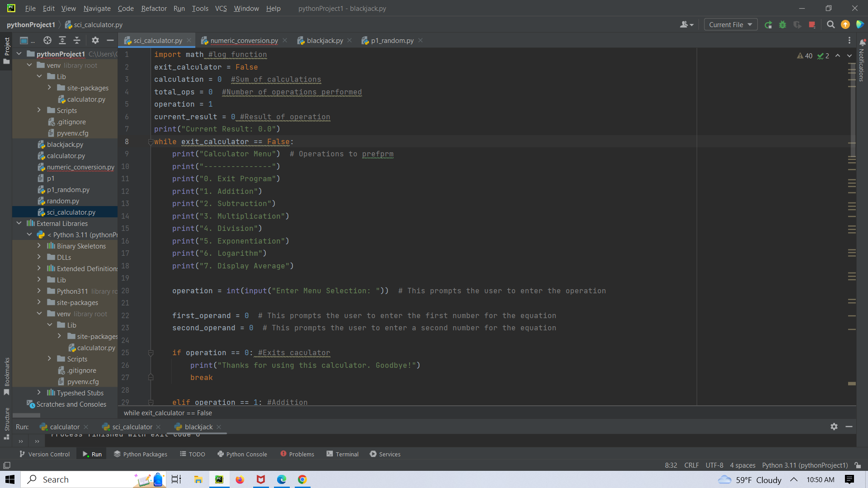The width and height of the screenshot is (868, 488).
Task: Click Python 3.11 interpreter in status bar
Action: [805, 465]
